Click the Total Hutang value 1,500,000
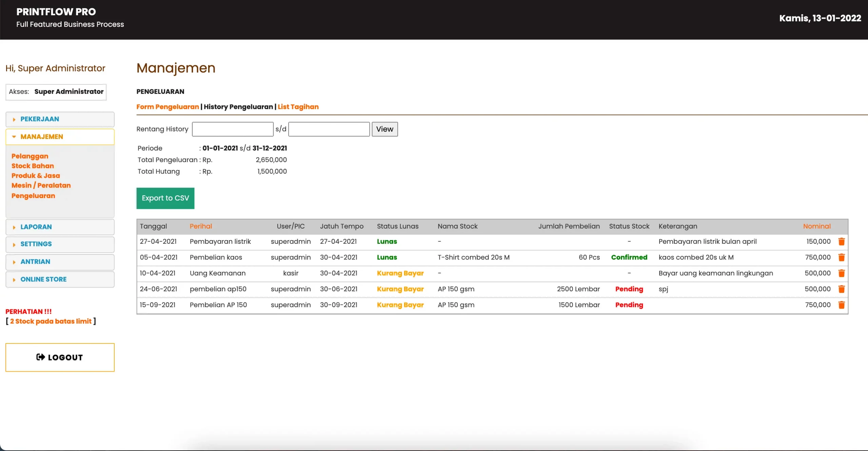This screenshot has height=451, width=868. [x=272, y=171]
